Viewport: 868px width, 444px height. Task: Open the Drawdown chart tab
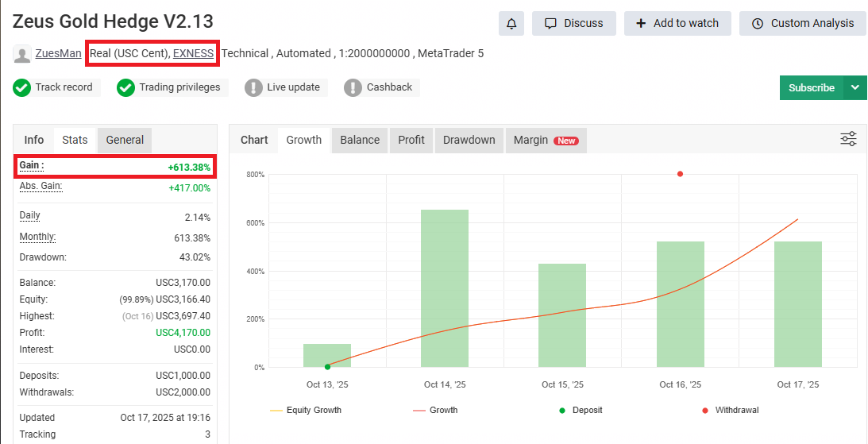pyautogui.click(x=469, y=140)
